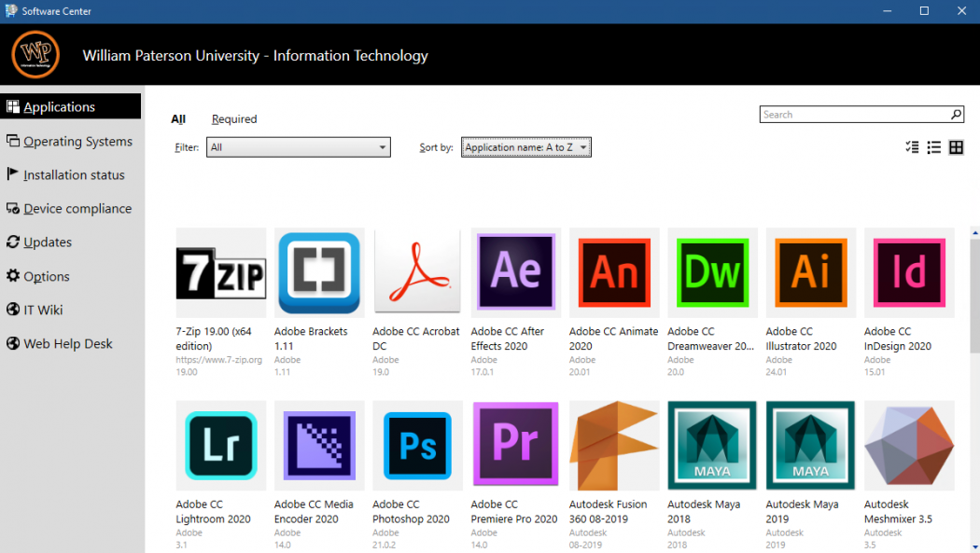Switch to multi-select list view
Screen dimensions: 980x553
912,146
